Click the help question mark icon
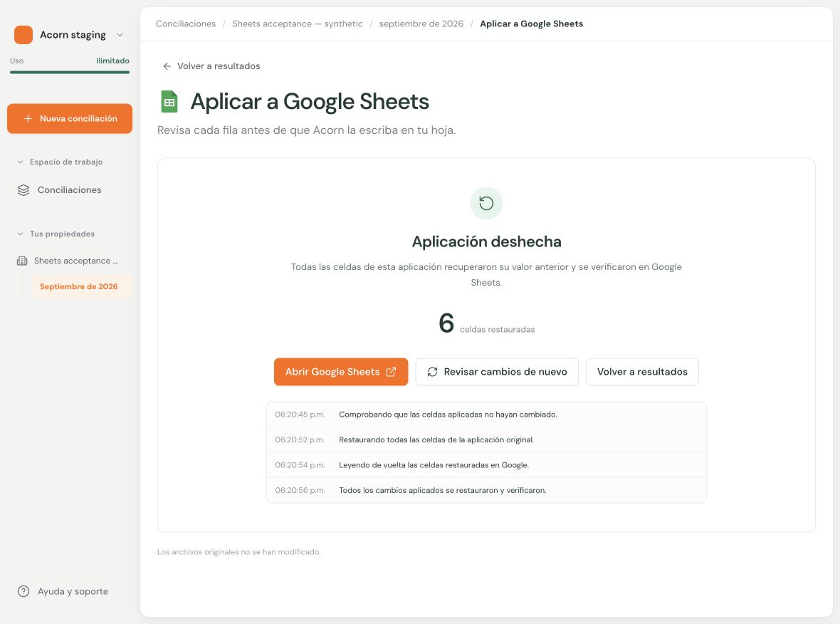This screenshot has height=624, width=840. point(23,591)
